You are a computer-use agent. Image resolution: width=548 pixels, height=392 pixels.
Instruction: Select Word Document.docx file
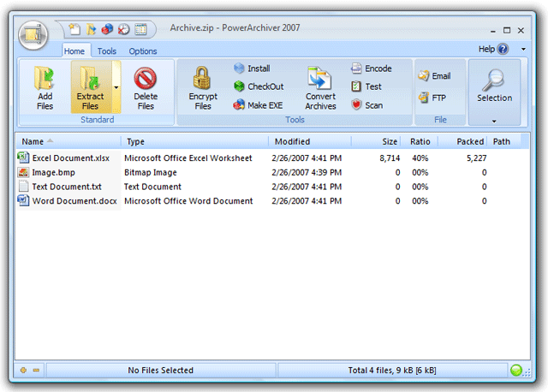coord(74,201)
